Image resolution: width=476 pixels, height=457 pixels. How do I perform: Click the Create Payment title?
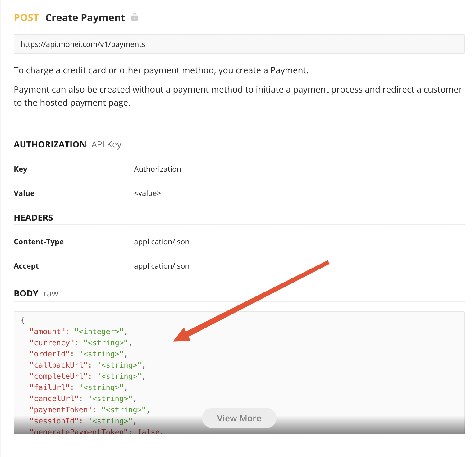(85, 18)
